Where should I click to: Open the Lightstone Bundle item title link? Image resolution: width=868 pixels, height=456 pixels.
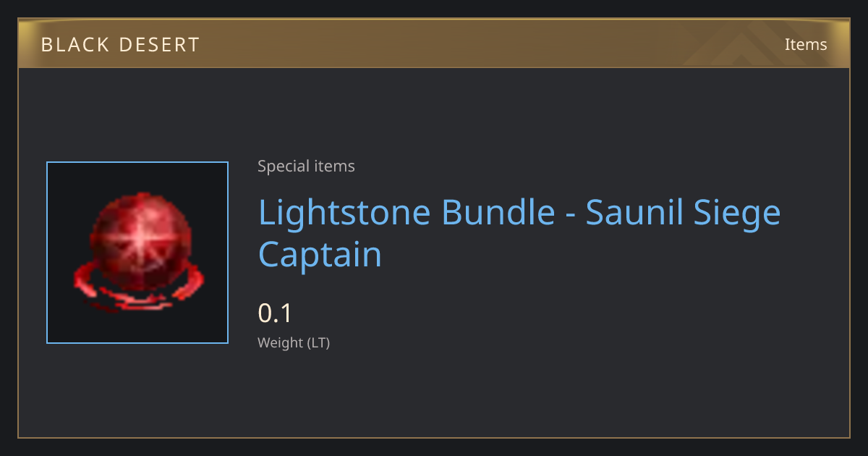(519, 234)
